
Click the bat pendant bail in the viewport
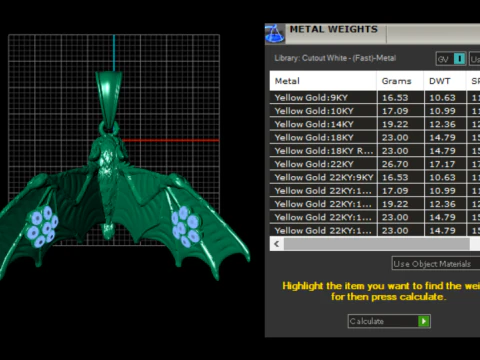[109, 99]
